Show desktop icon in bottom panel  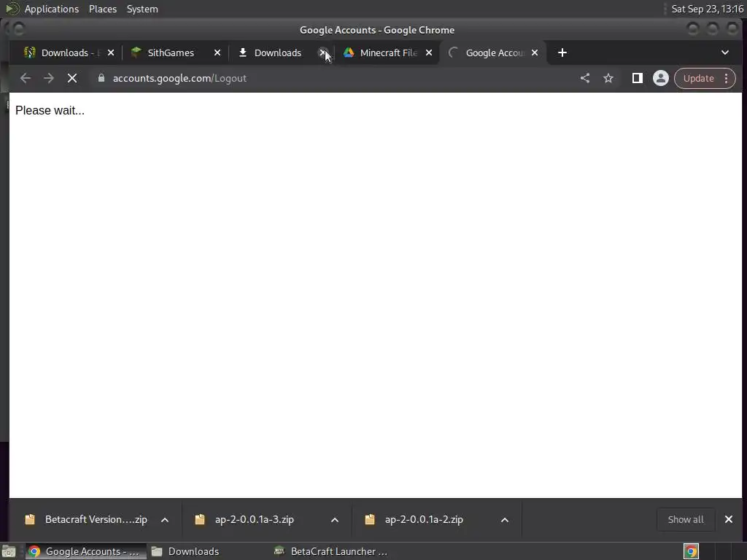(9, 551)
